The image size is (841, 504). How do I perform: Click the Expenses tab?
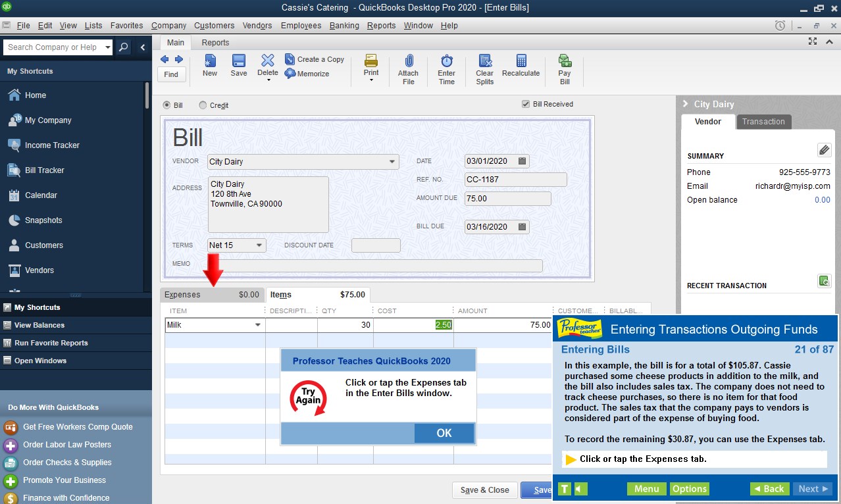click(x=212, y=295)
